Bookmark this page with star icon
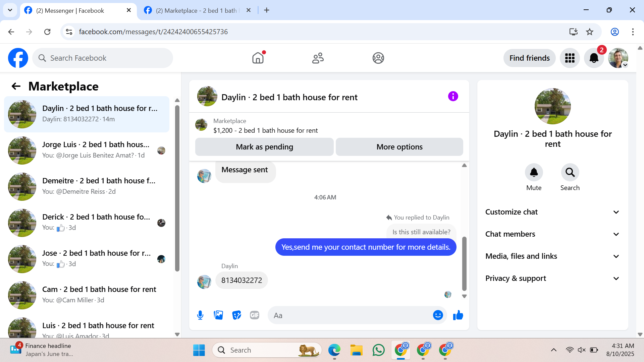Screen dimensions: 644x362 pyautogui.click(x=589, y=32)
